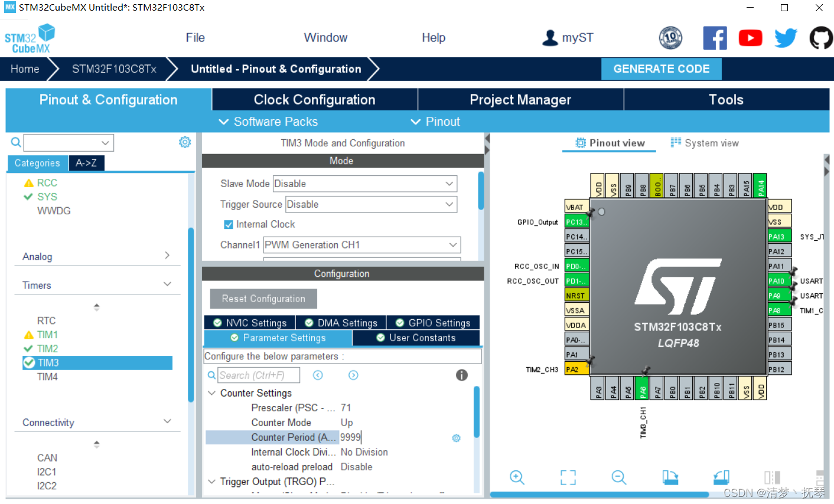Click the 10th anniversary badge icon
This screenshot has width=834, height=504.
point(670,38)
